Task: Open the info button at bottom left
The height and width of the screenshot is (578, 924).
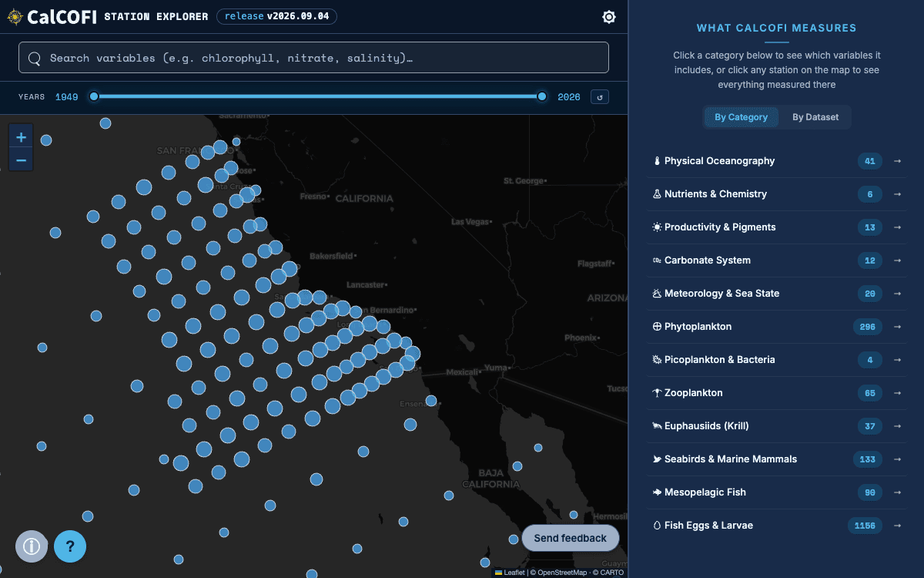Action: (32, 546)
